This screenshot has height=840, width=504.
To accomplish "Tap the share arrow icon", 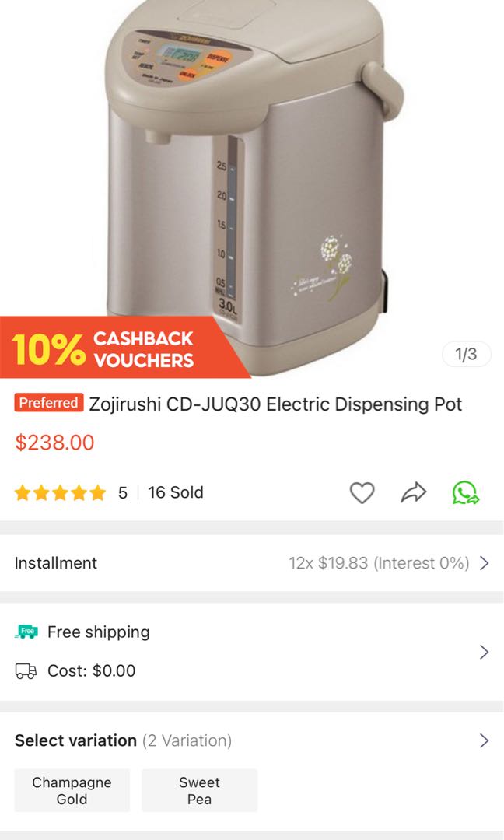I will point(414,492).
